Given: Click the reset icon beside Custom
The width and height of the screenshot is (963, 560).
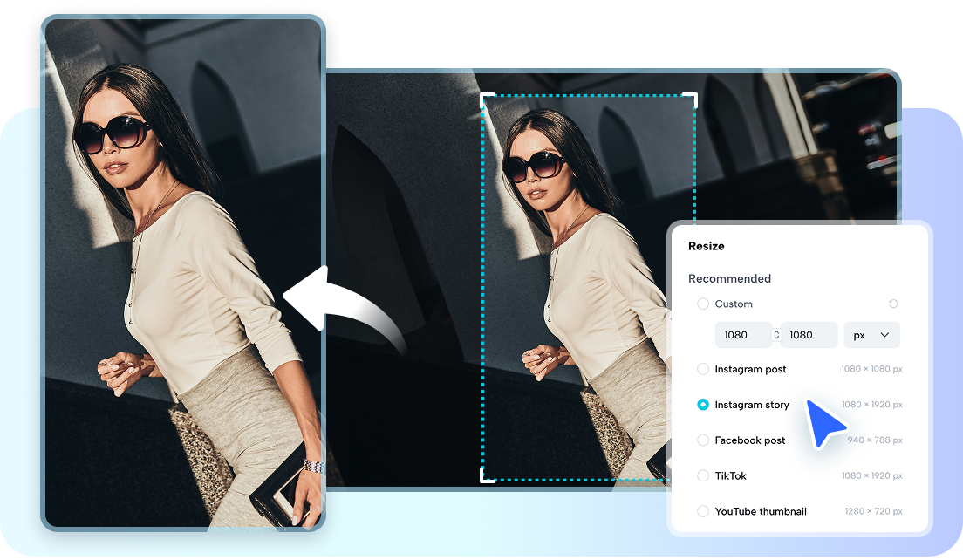Looking at the screenshot, I should coord(893,304).
